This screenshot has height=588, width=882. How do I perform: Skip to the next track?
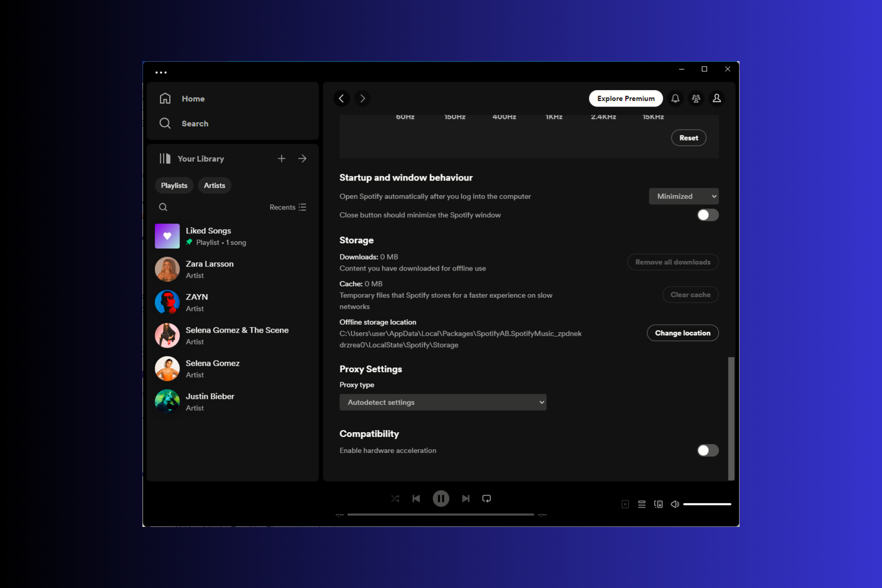(466, 498)
